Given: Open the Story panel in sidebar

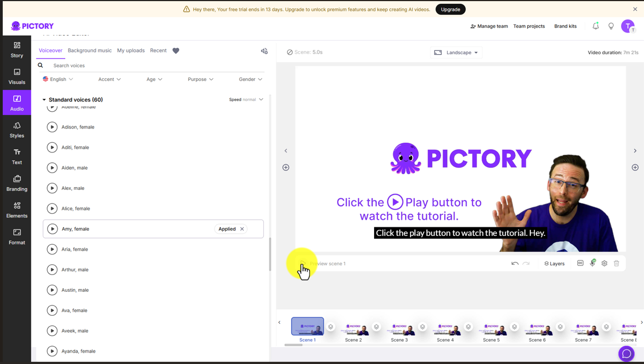Looking at the screenshot, I should tap(17, 50).
